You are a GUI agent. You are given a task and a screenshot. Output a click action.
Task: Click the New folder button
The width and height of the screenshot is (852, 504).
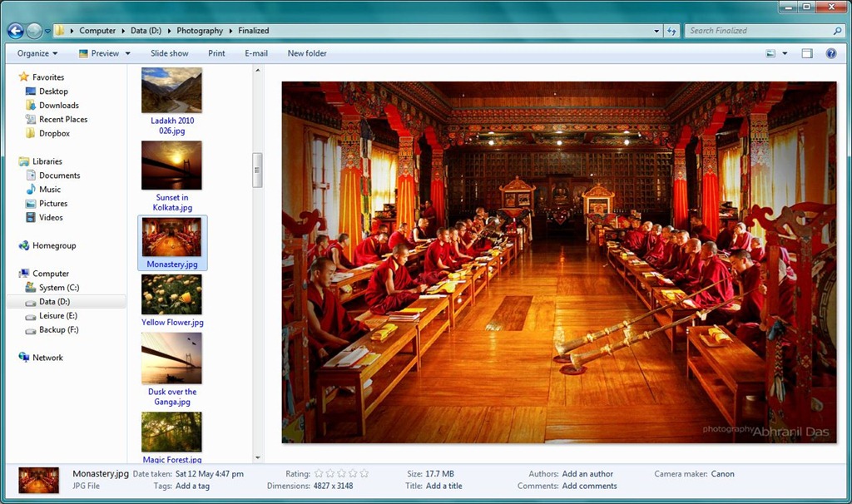(x=307, y=53)
